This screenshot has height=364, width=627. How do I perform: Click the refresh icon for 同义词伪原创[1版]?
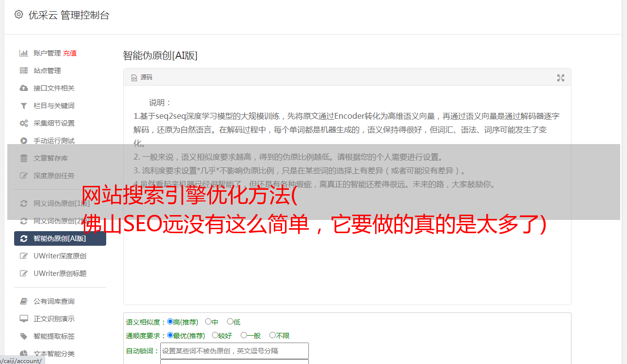tap(23, 203)
